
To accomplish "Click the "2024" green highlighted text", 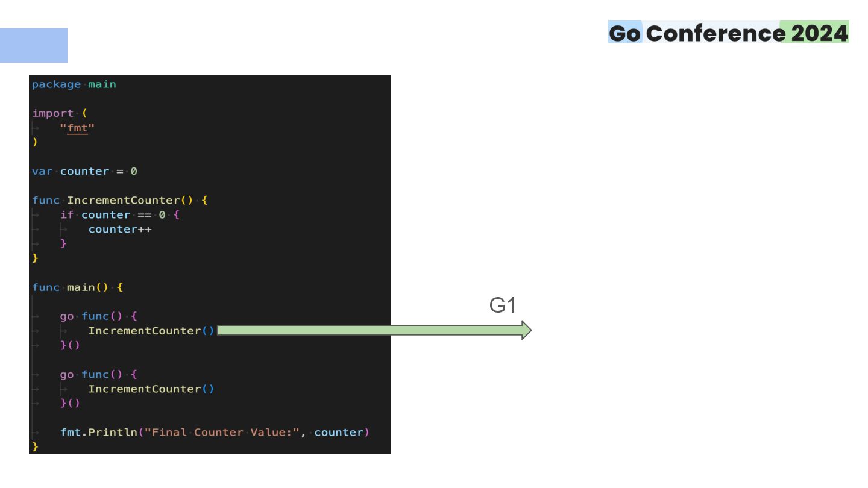I will tap(819, 33).
